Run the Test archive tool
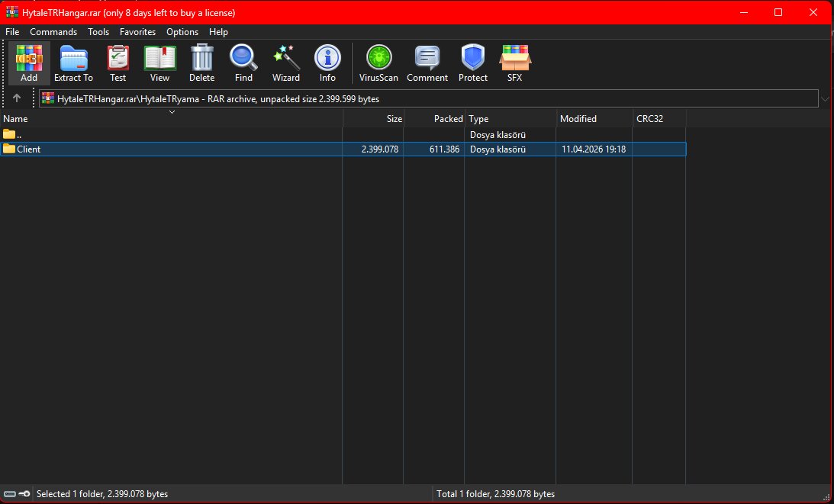The width and height of the screenshot is (834, 504). coord(118,63)
